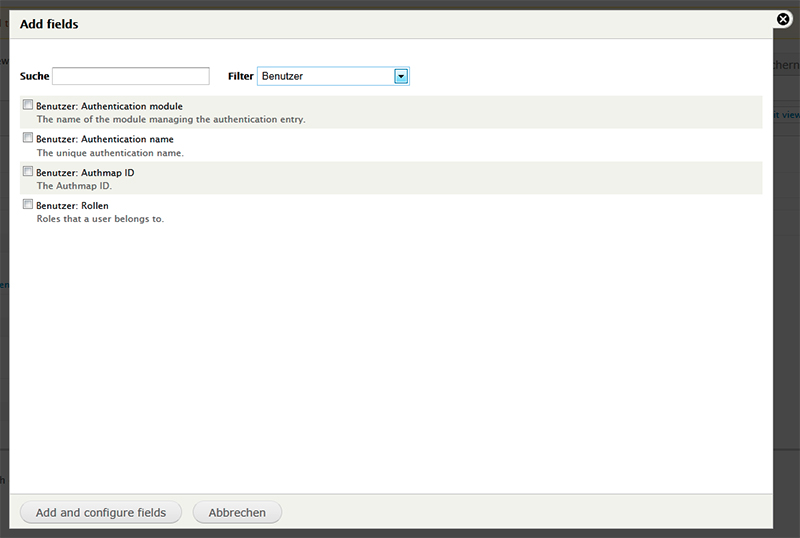The height and width of the screenshot is (538, 800).
Task: Click the 'Benutzer: Authmap ID' label
Action: point(85,172)
